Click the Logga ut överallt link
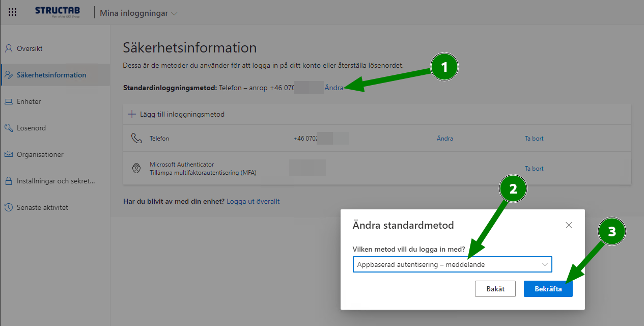644x326 pixels. click(x=253, y=201)
